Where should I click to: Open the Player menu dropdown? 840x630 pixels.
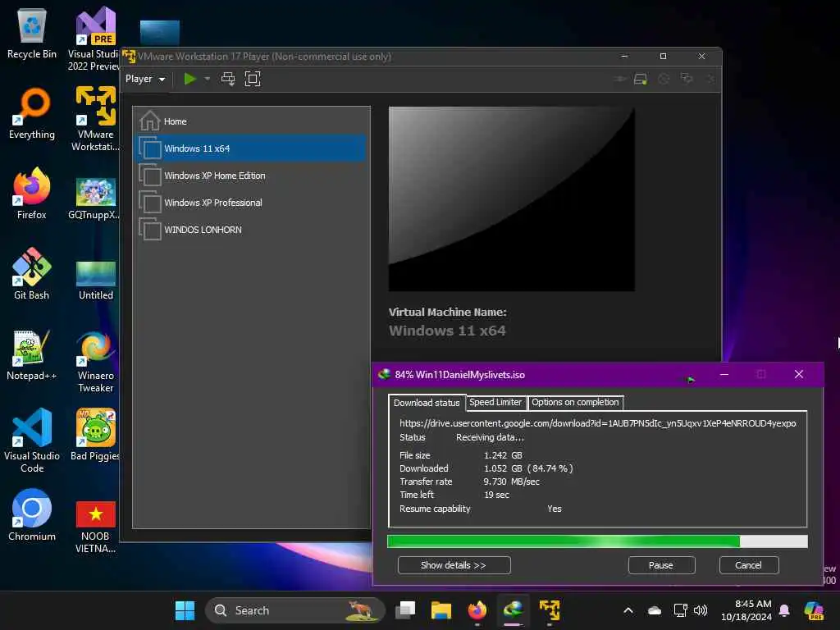(x=145, y=79)
